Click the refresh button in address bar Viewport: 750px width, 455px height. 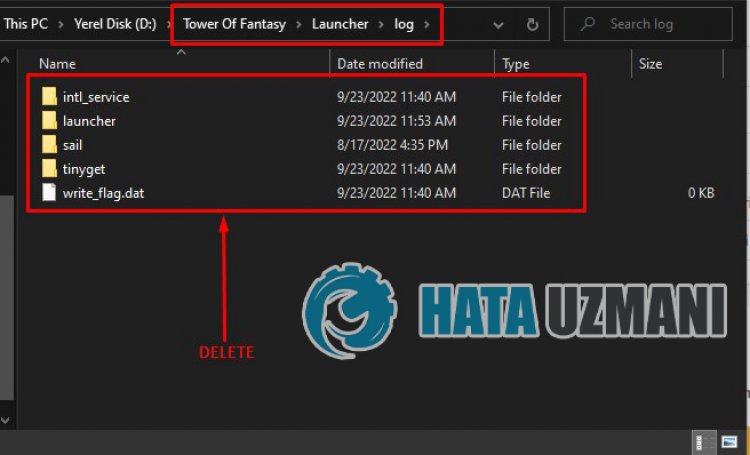click(532, 24)
